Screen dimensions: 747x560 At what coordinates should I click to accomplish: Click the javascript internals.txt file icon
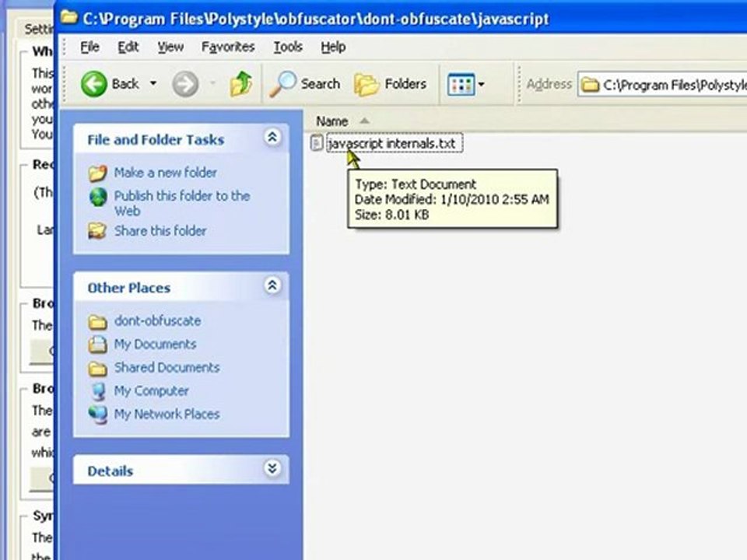pyautogui.click(x=317, y=143)
